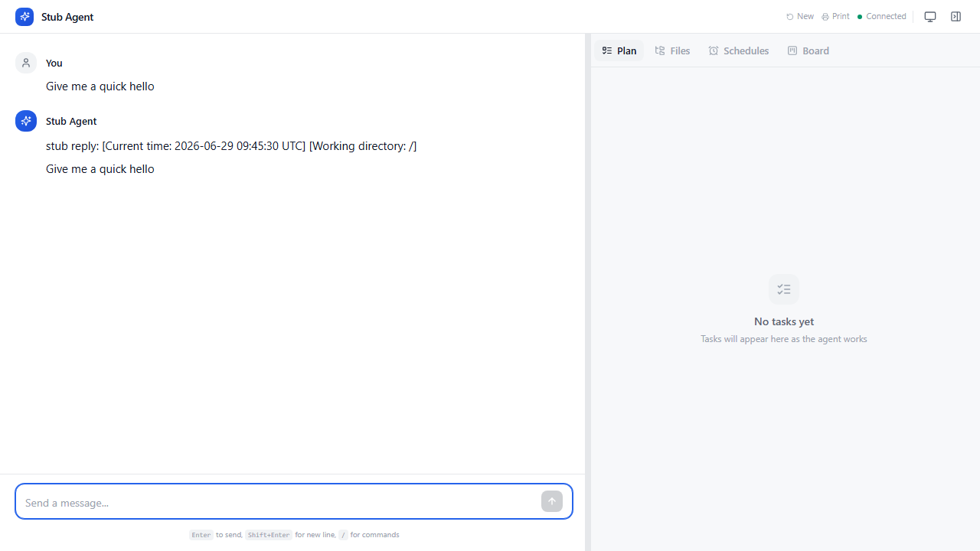Select the user message 'Give me a quick hello'

click(x=100, y=86)
